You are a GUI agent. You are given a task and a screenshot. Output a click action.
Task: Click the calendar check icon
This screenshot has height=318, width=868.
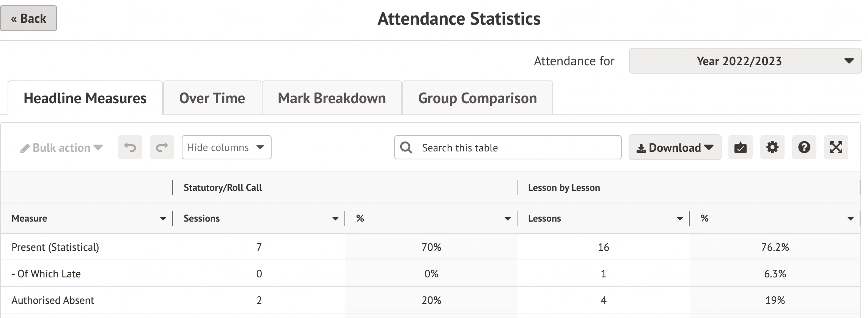740,147
